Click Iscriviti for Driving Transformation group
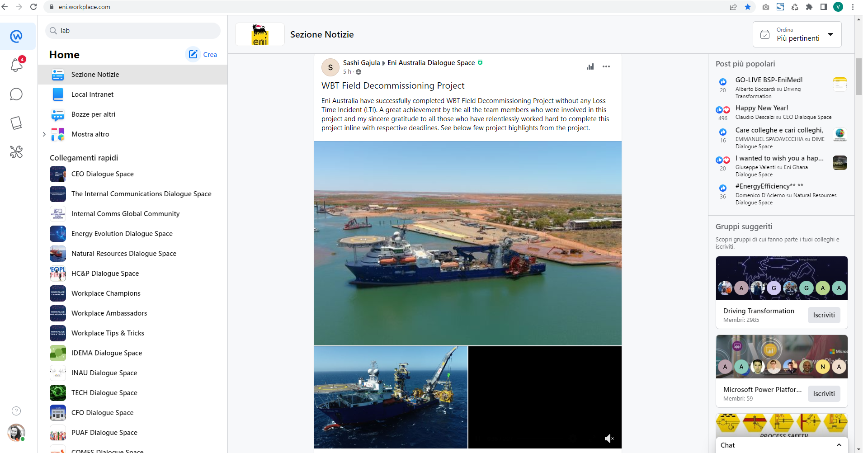Viewport: 868px width, 453px height. point(824,315)
